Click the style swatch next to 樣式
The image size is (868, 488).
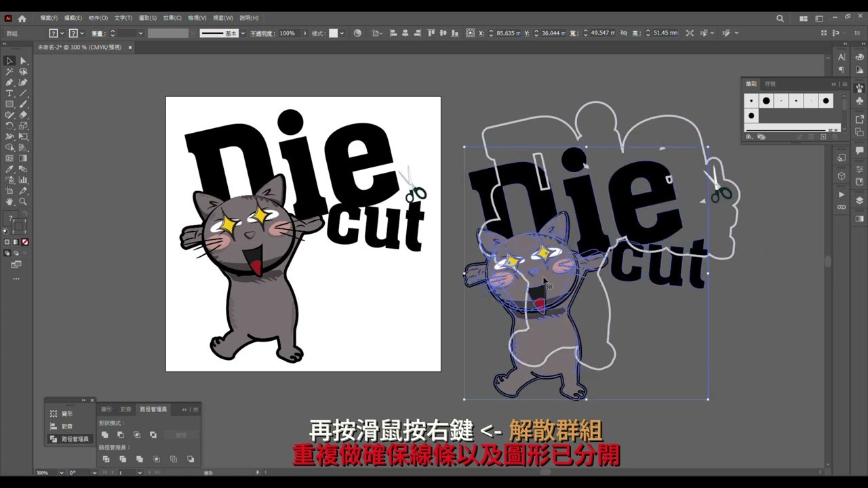[333, 33]
